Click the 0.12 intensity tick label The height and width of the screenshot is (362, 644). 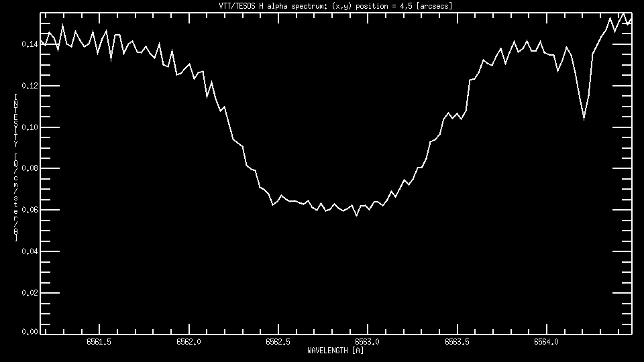click(x=30, y=86)
